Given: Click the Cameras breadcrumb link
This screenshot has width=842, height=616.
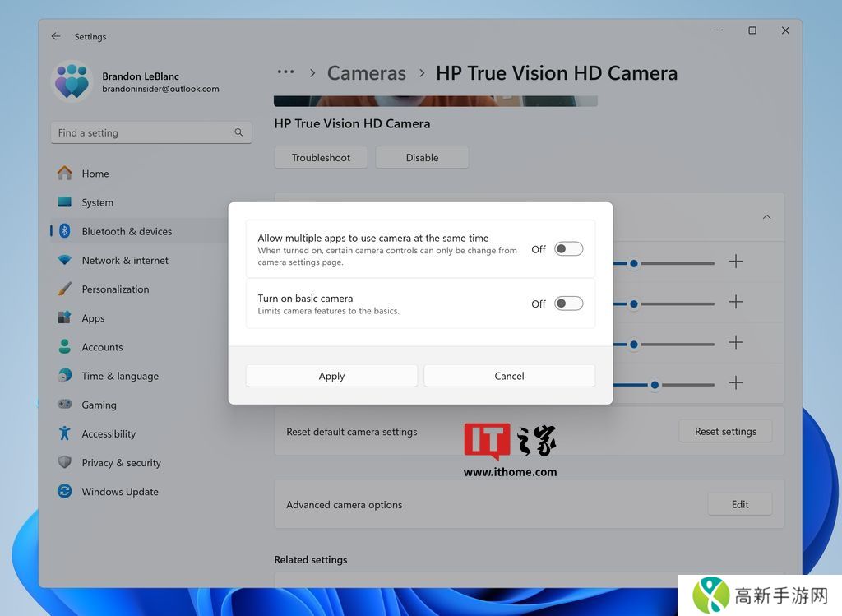Looking at the screenshot, I should click(367, 73).
